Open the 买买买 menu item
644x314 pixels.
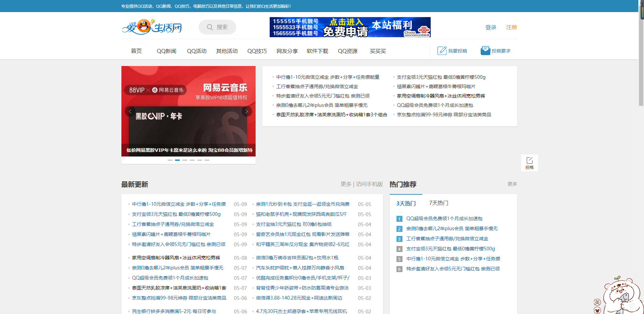[x=378, y=51]
